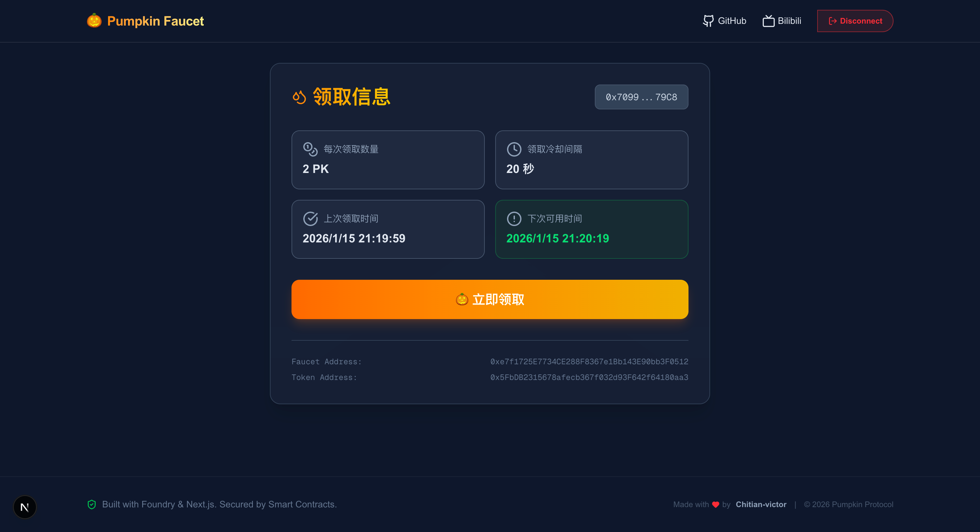Click the GitHub cat icon
This screenshot has width=980, height=532.
click(708, 21)
